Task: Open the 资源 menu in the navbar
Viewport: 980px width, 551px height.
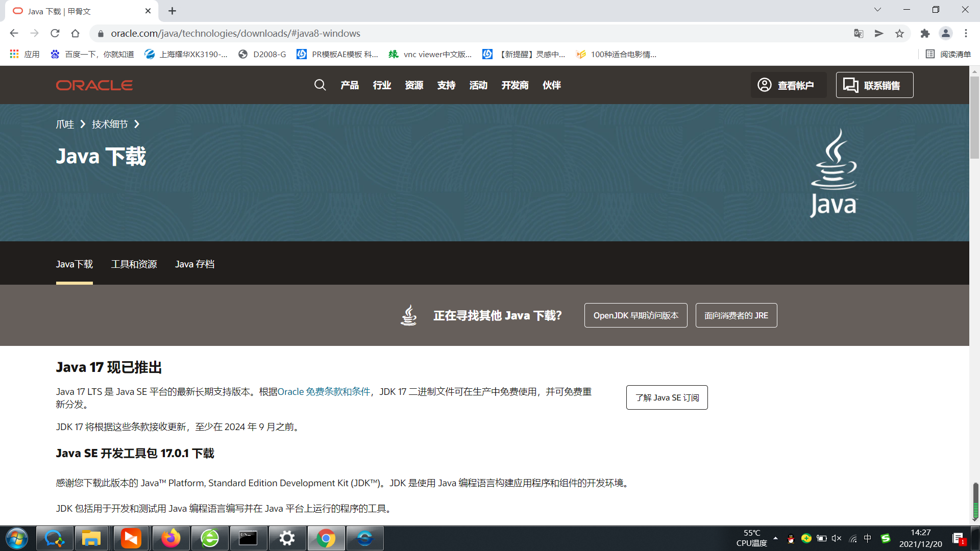Action: tap(414, 85)
